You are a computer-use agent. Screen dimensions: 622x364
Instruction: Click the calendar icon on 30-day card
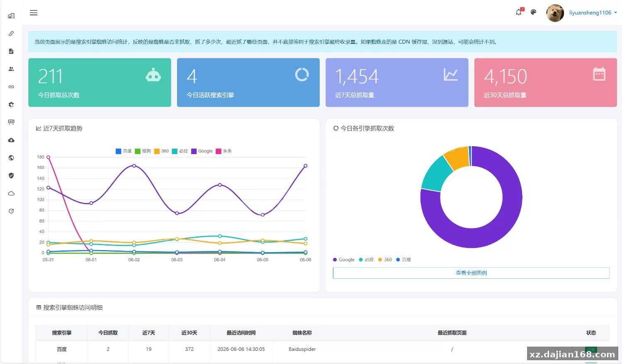point(599,74)
